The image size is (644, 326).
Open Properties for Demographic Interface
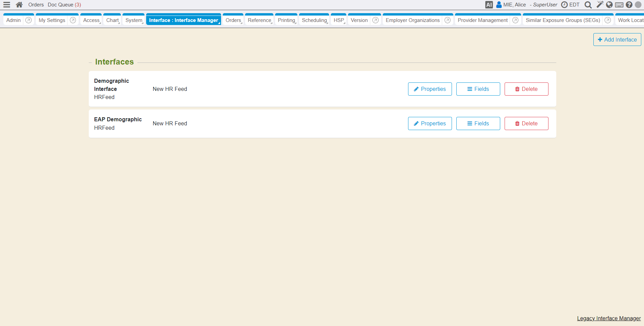click(430, 89)
